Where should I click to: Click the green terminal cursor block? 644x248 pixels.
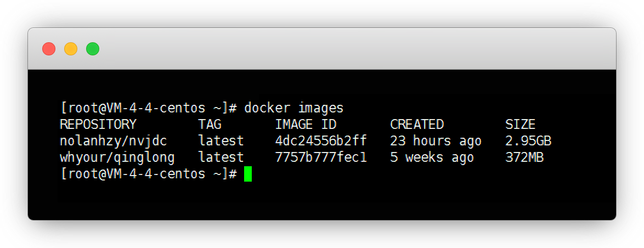pos(248,174)
